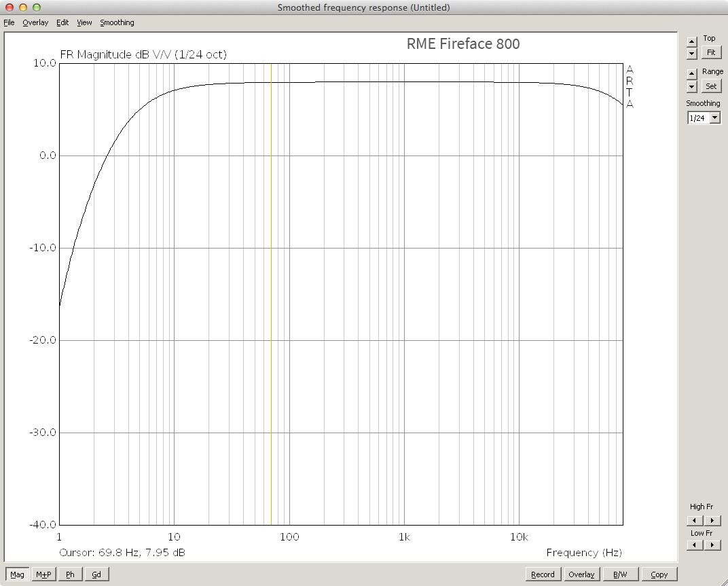This screenshot has width=728, height=586.
Task: Click the Low Fr right arrow
Action: [712, 545]
